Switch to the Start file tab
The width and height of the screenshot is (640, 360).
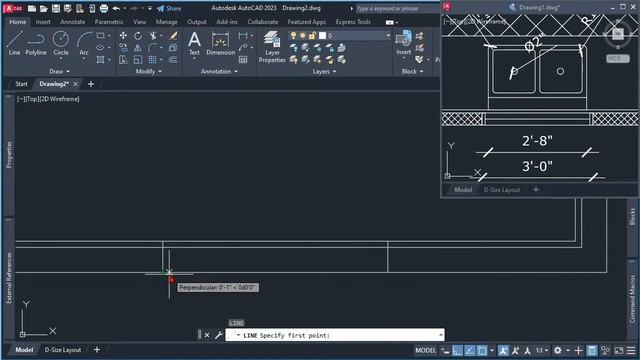click(x=21, y=84)
